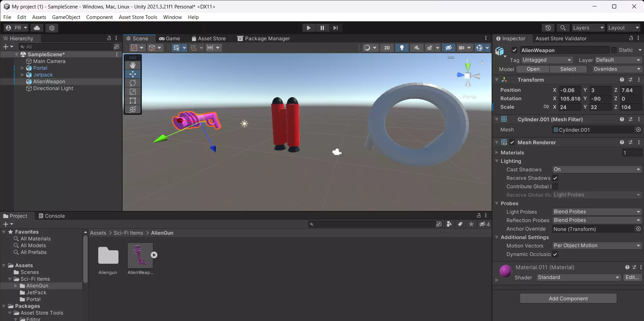Open Reflection Probes dropdown
Screen dimensions: 644x321
coord(597,220)
